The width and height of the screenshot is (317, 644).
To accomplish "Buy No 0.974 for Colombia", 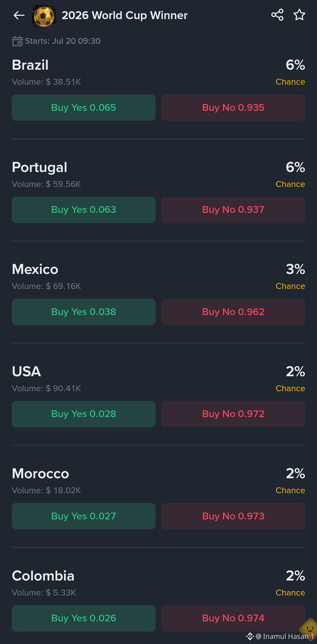I will coord(233,618).
